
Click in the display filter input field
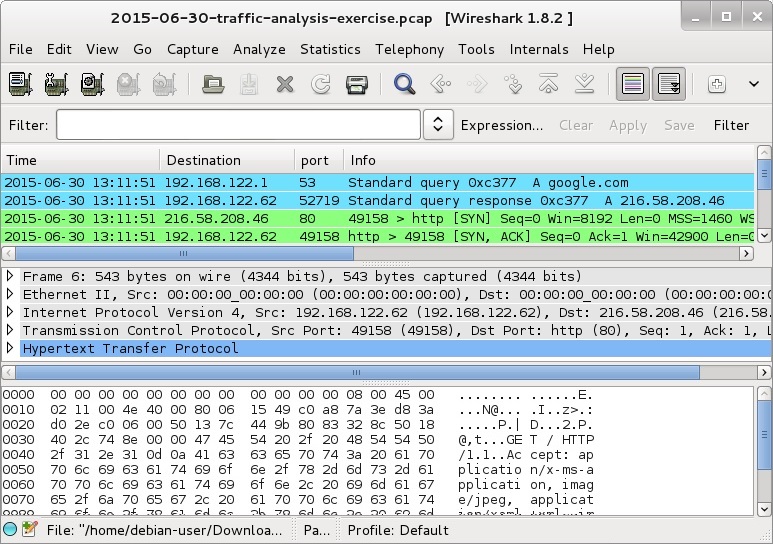(238, 124)
